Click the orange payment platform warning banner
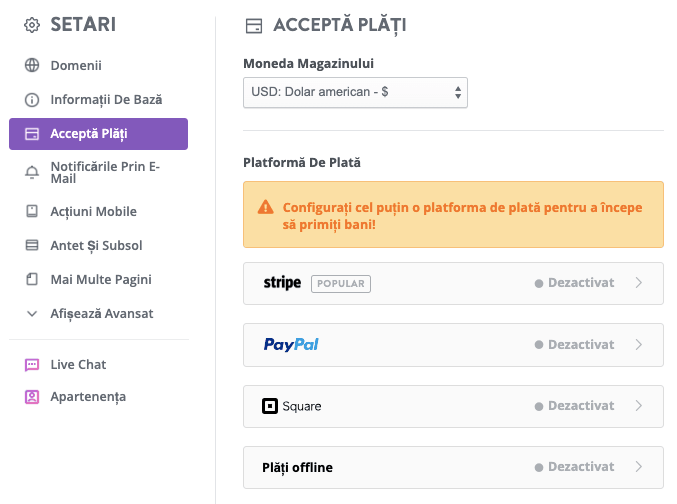This screenshot has width=677, height=504. (x=453, y=215)
